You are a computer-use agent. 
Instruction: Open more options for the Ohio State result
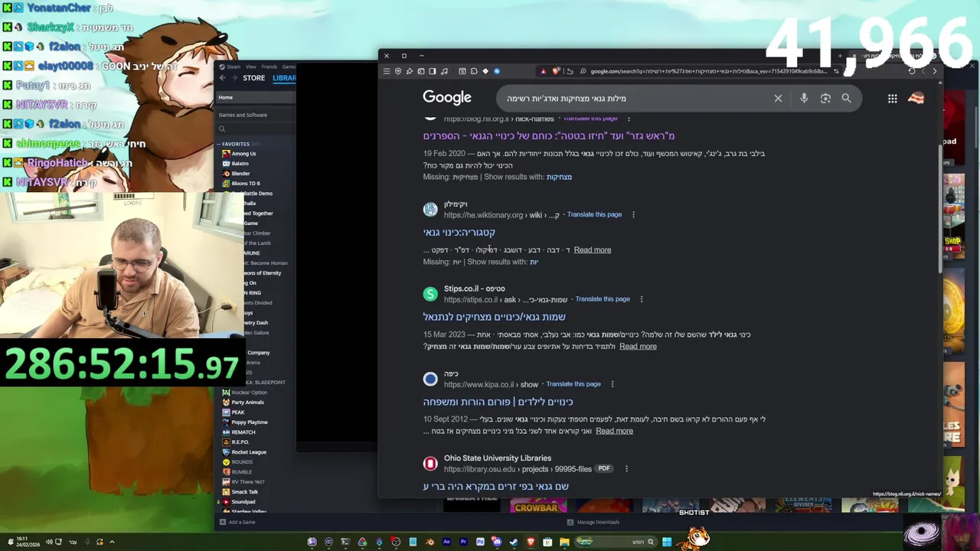pyautogui.click(x=626, y=468)
